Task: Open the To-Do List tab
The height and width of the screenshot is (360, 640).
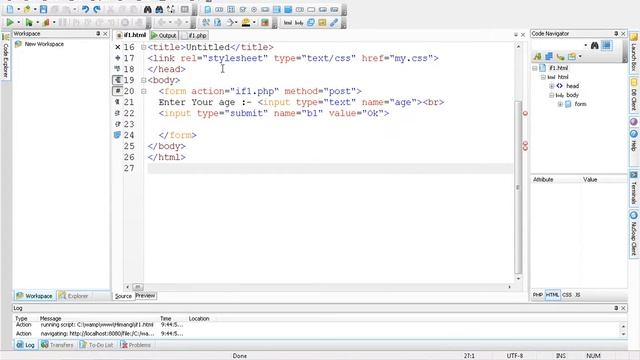Action: [x=97, y=345]
